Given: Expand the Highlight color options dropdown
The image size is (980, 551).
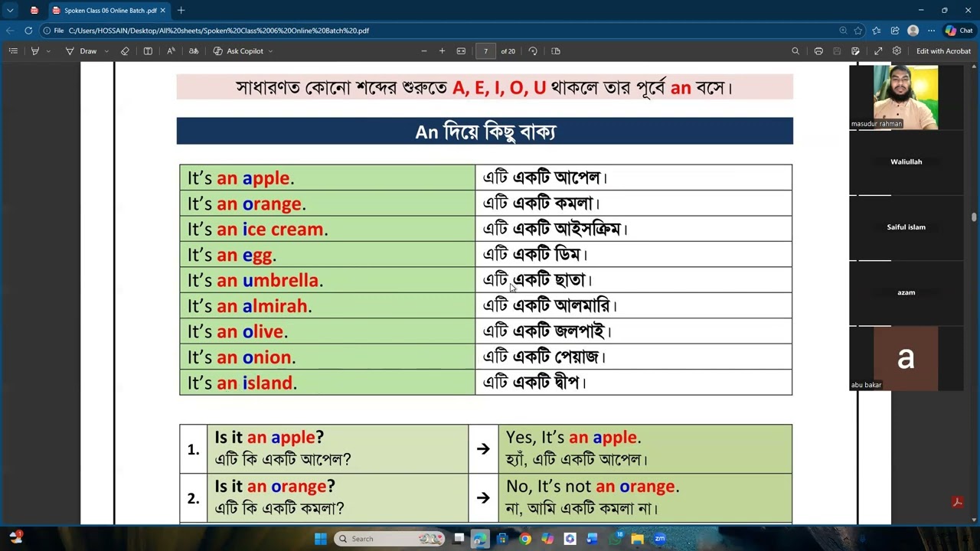Looking at the screenshot, I should pyautogui.click(x=48, y=51).
